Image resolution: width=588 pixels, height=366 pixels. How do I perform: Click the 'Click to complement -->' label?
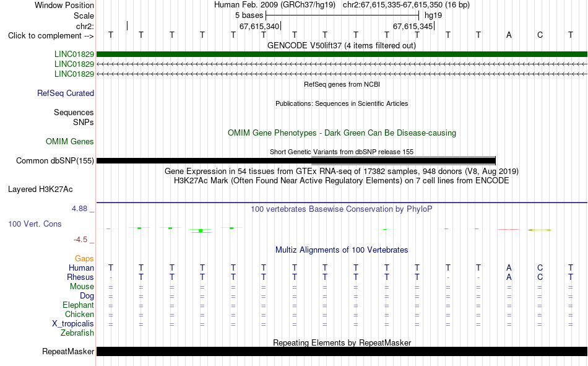(51, 36)
